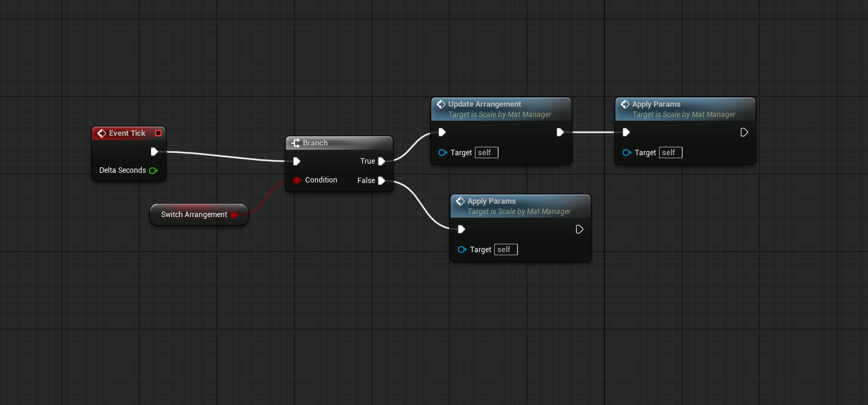Click unconnected exec output of False-branch Apply Params
The image size is (868, 405).
(x=579, y=229)
